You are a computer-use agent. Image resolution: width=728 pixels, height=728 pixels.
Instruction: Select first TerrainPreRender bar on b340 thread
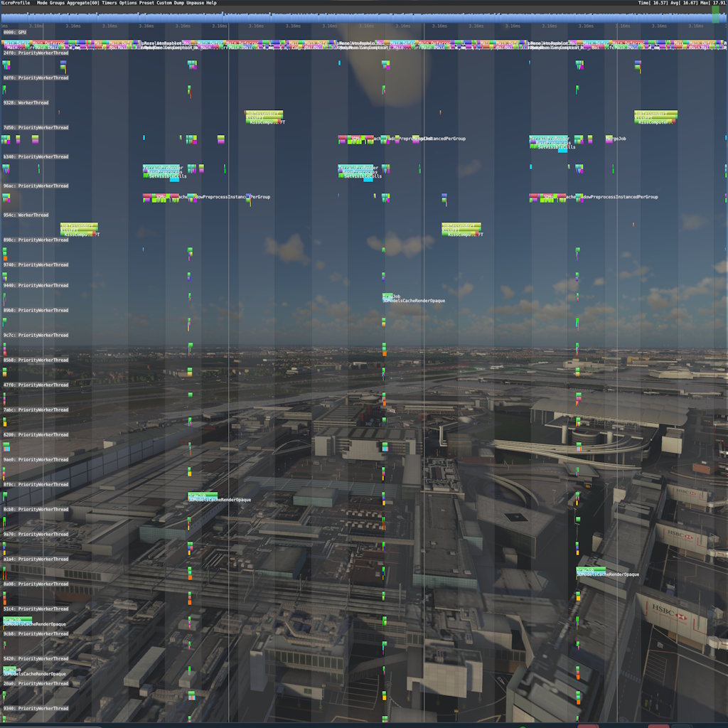click(161, 167)
